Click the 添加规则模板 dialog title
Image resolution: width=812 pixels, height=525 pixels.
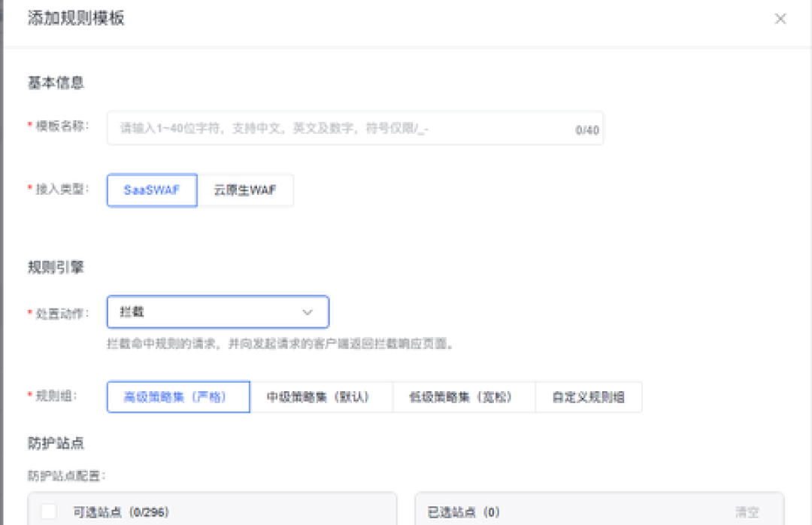(x=76, y=18)
